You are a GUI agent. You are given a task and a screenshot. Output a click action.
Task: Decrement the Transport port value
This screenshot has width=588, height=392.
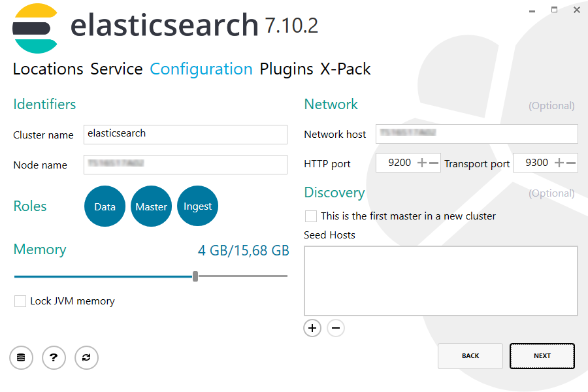[x=571, y=162]
